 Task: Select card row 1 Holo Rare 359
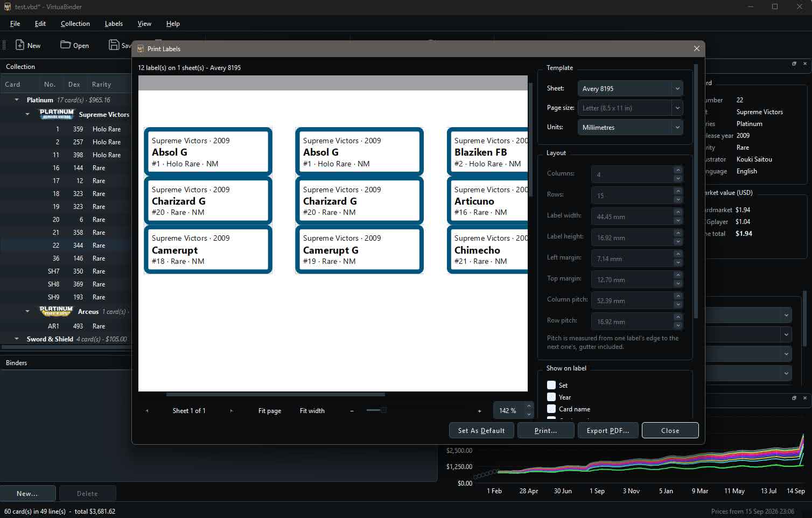[66, 129]
